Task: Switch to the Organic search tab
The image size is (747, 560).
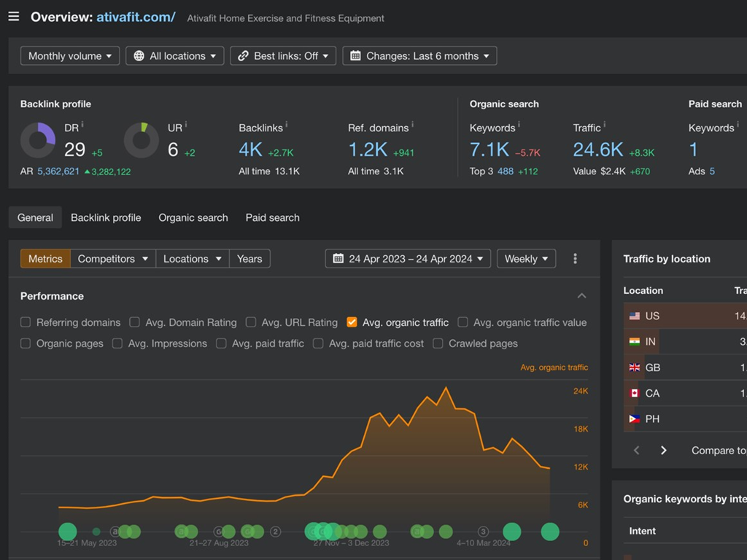Action: click(193, 217)
